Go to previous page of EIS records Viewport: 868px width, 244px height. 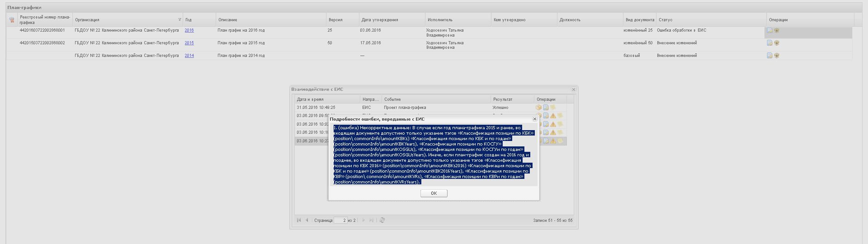[307, 220]
